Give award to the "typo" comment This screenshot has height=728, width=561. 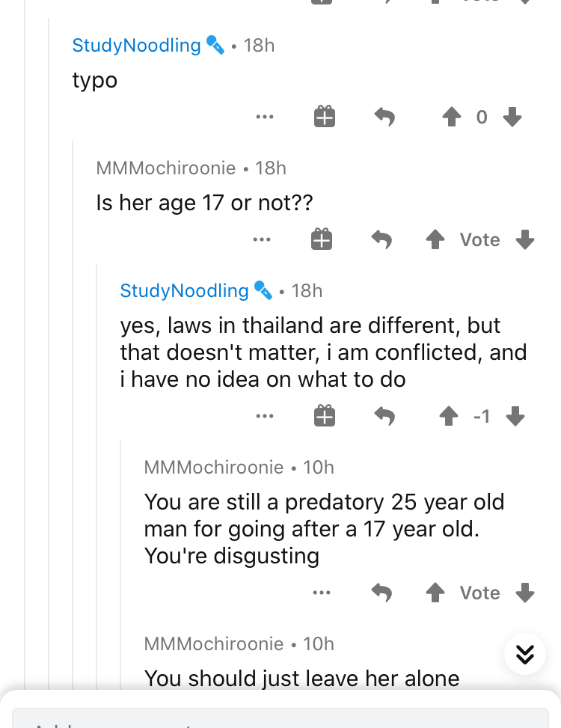[324, 117]
